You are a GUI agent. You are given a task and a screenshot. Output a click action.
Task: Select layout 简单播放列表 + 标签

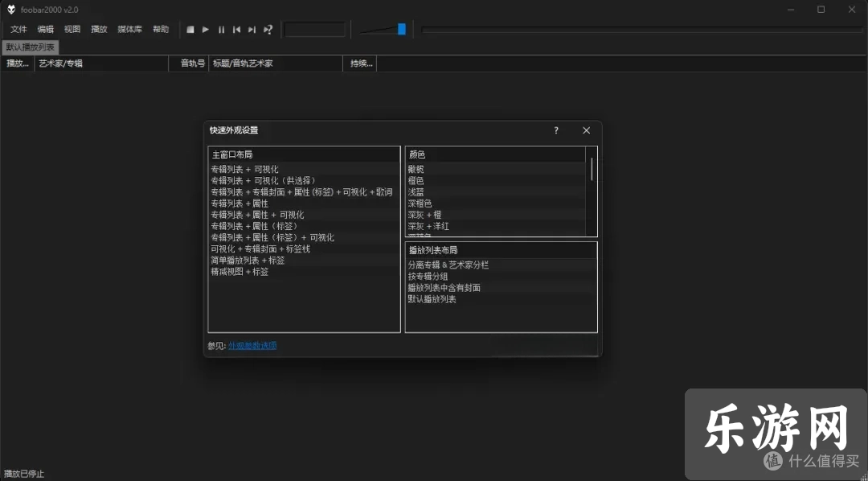point(304,261)
